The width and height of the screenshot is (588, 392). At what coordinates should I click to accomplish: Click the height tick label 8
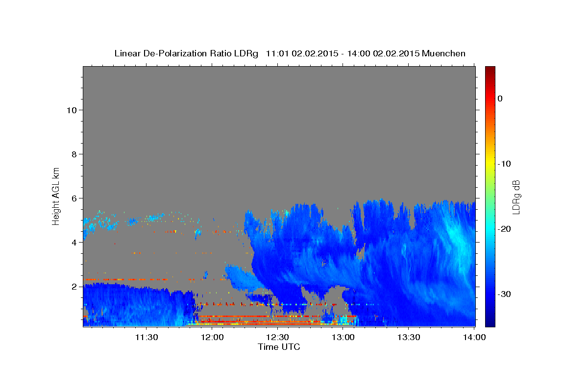pyautogui.click(x=74, y=154)
